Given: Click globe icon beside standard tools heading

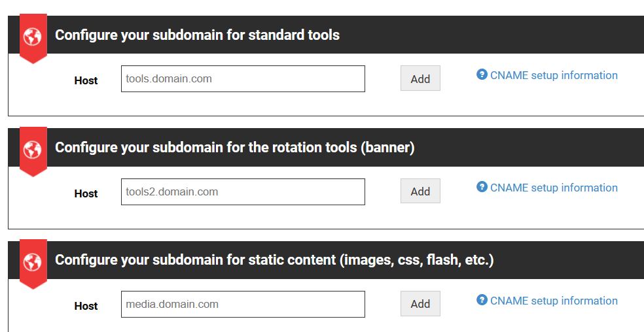Looking at the screenshot, I should coord(33,37).
